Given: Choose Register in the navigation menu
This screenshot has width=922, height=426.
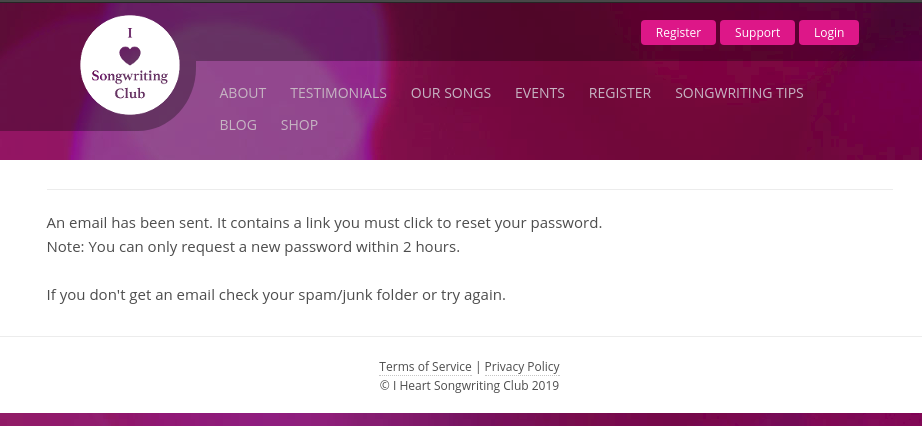Looking at the screenshot, I should 620,93.
